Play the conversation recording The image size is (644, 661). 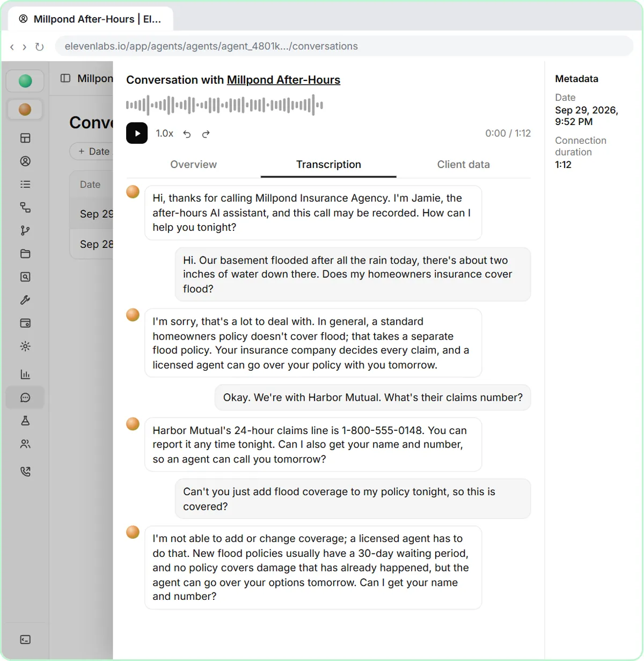point(137,133)
